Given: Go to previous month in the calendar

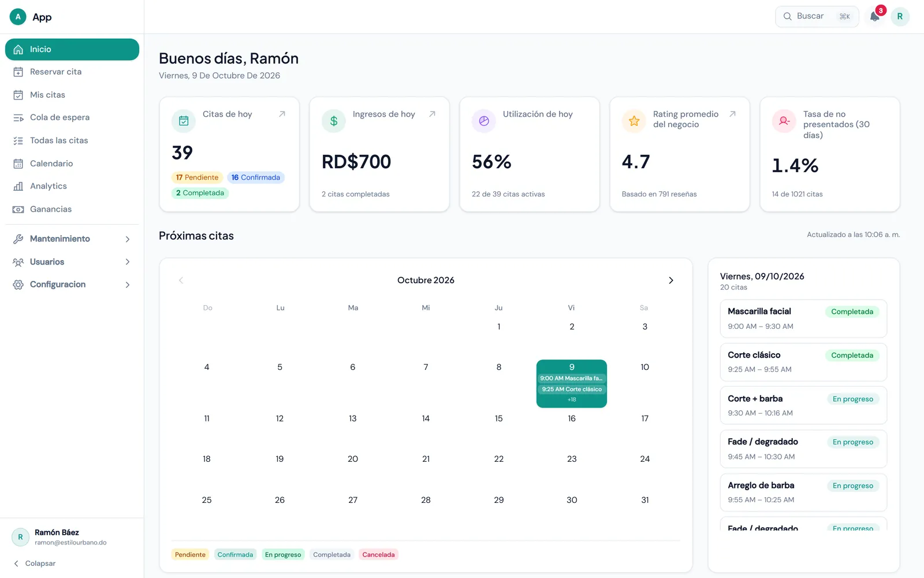Looking at the screenshot, I should click(181, 280).
